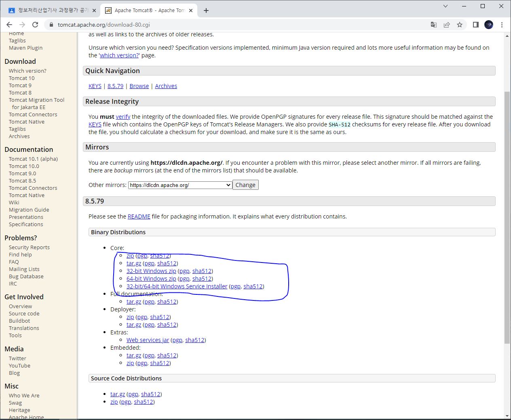
Task: Reload the current page
Action: (x=35, y=24)
